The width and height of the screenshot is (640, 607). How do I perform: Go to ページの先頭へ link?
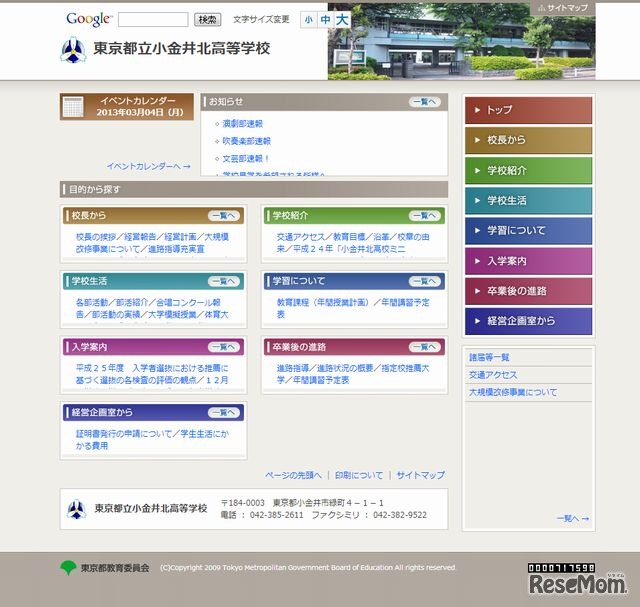click(x=293, y=475)
